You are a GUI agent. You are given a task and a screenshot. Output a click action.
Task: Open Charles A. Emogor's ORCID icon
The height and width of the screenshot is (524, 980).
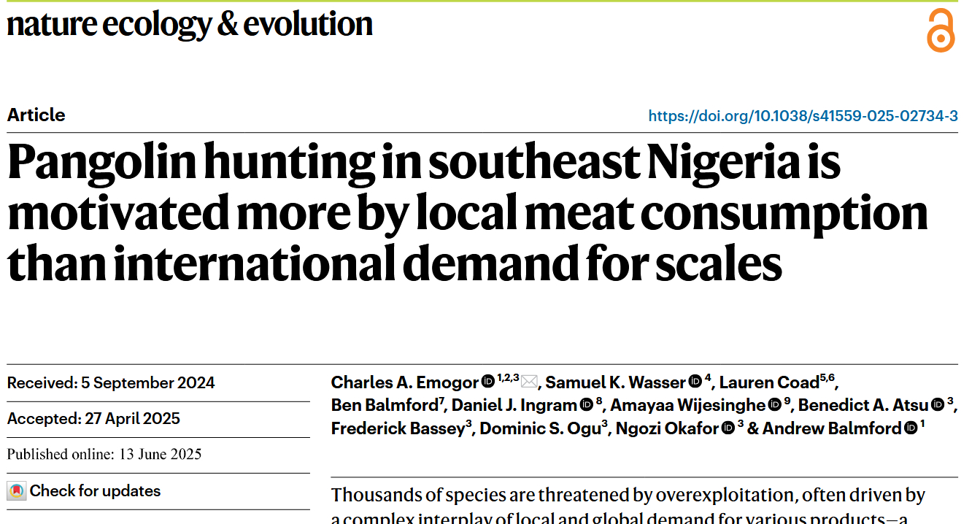(487, 382)
